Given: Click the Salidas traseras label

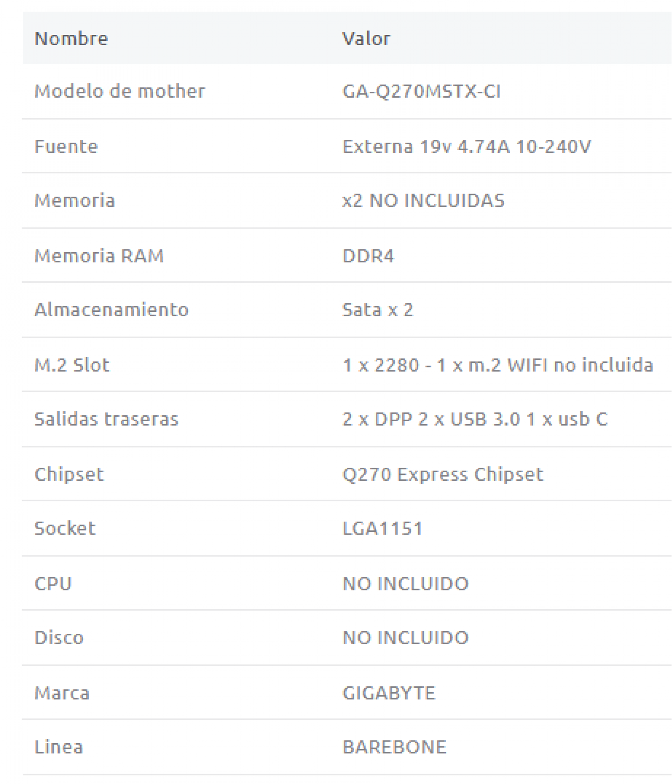Looking at the screenshot, I should (x=106, y=419).
